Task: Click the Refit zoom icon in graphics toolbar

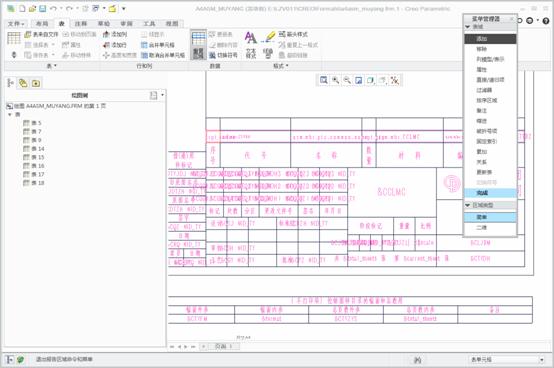Action: [x=323, y=80]
